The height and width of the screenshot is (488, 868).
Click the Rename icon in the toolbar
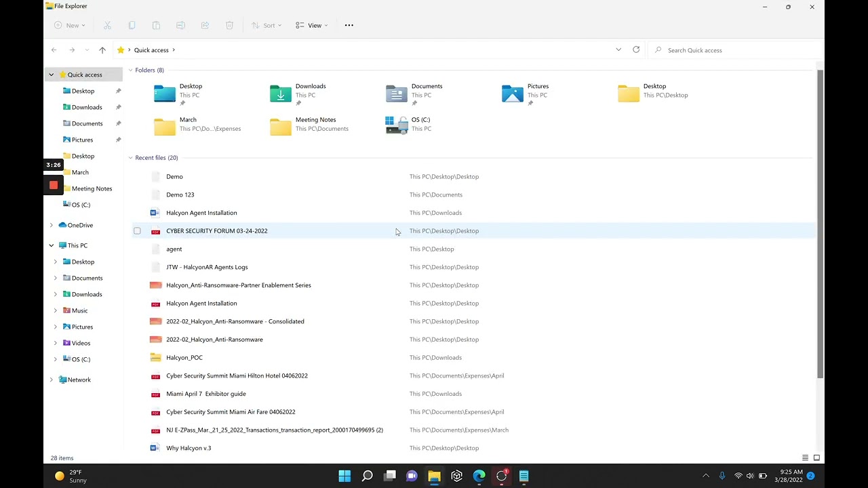click(180, 25)
